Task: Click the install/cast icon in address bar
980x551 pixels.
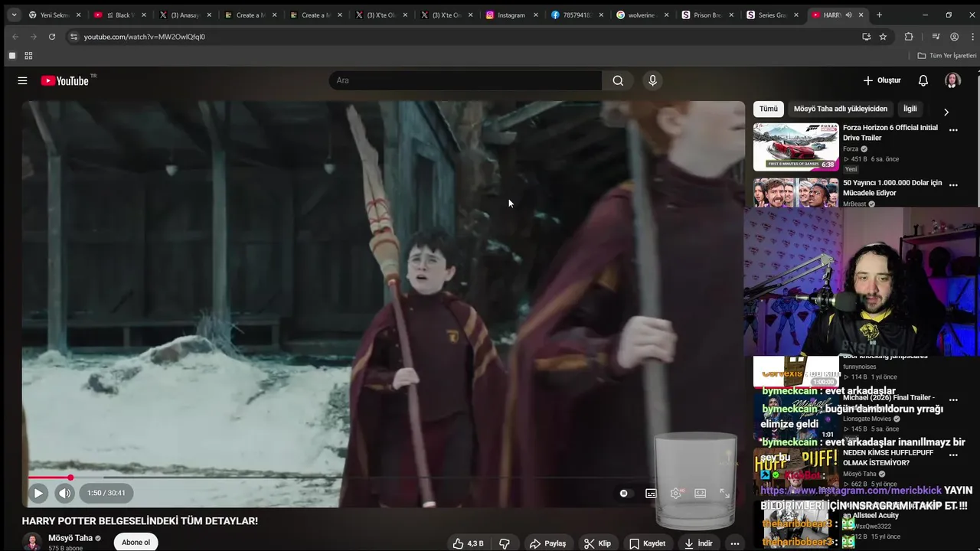Action: [x=866, y=37]
